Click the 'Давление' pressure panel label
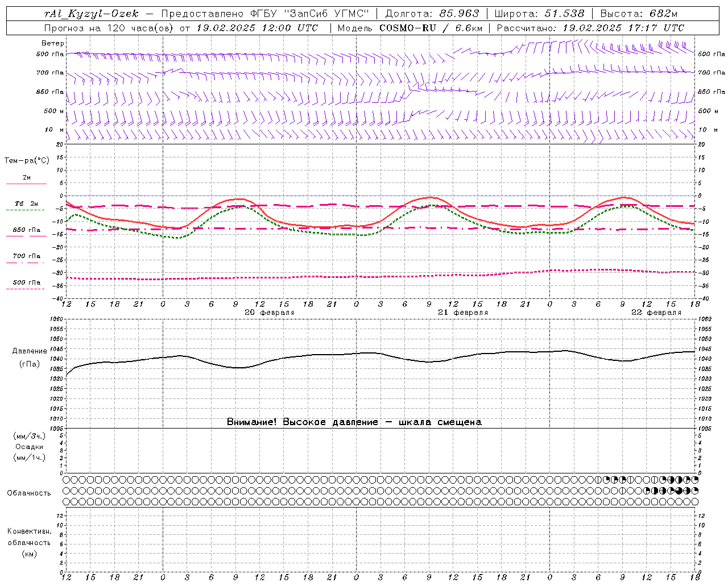Viewport: 728px width, 582px height. 29,351
